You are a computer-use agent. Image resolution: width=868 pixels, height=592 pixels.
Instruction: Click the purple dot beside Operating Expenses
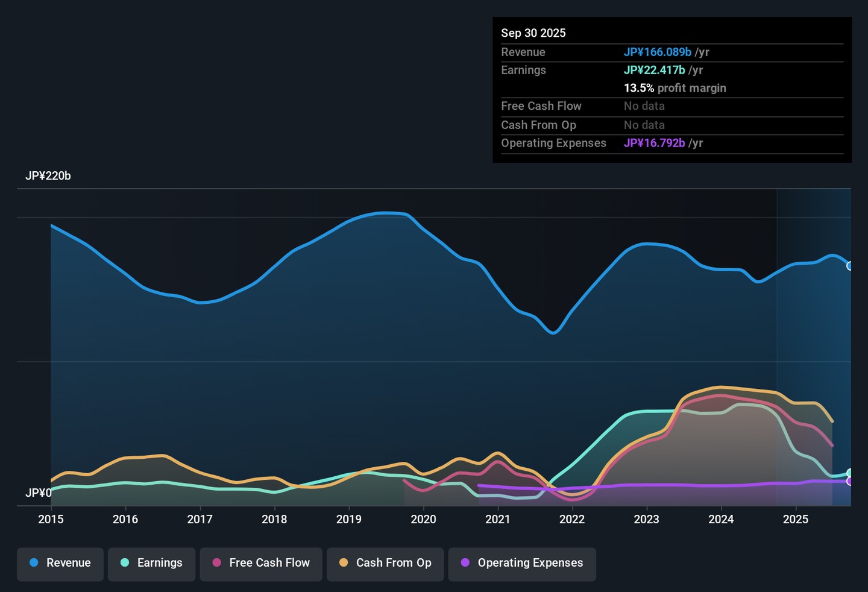click(x=465, y=562)
